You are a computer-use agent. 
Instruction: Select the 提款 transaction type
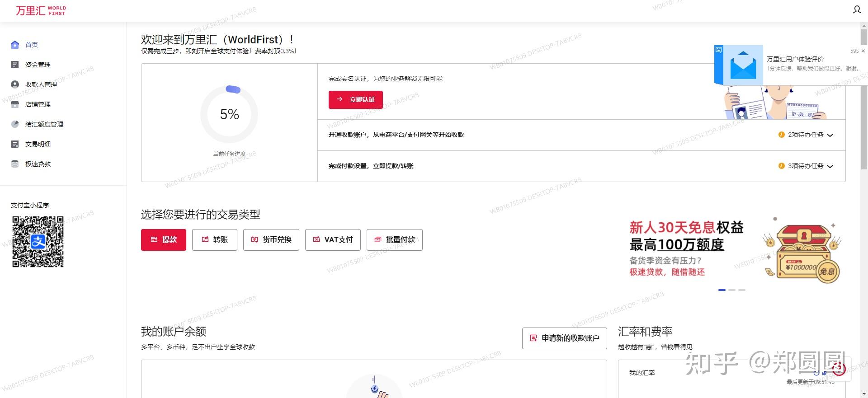pos(164,239)
